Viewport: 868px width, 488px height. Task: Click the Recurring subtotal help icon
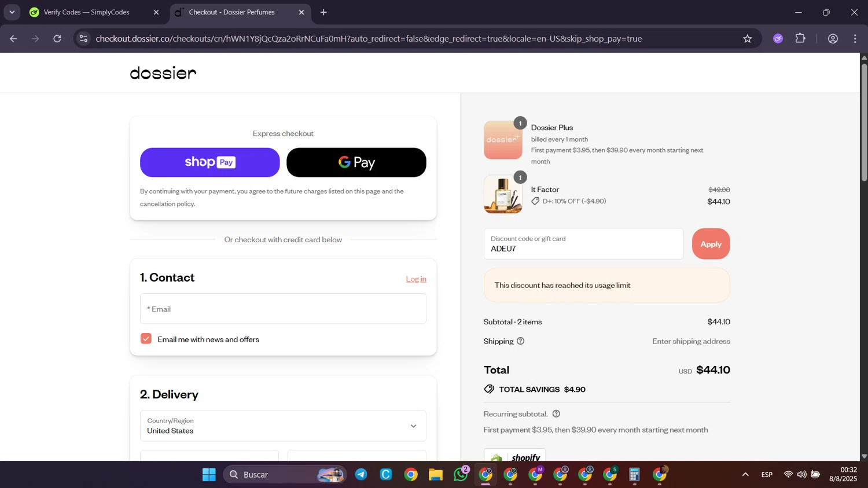[556, 414]
